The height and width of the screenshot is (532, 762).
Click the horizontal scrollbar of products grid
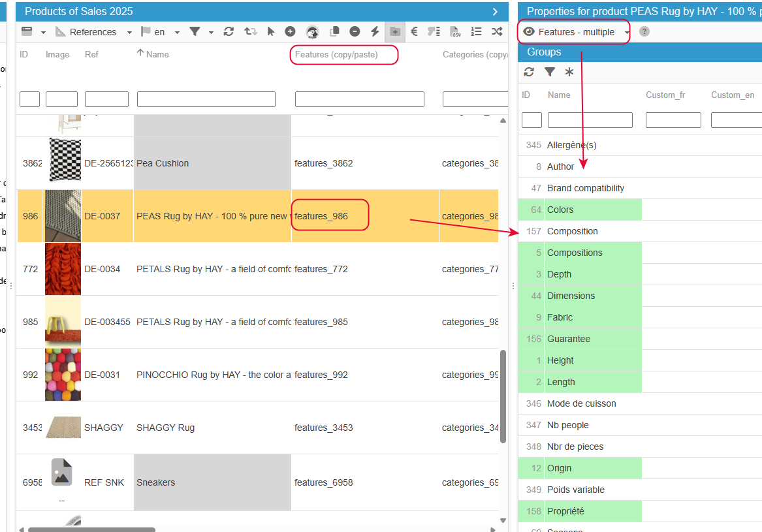click(x=91, y=529)
